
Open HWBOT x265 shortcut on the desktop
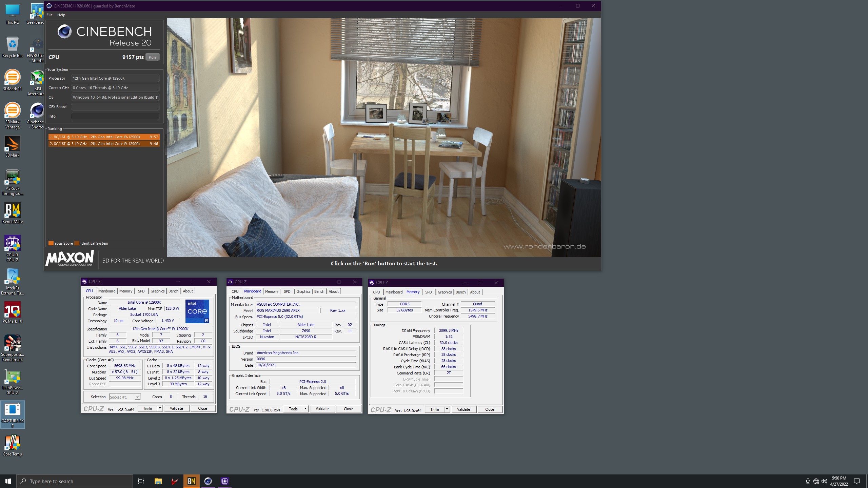coord(36,50)
